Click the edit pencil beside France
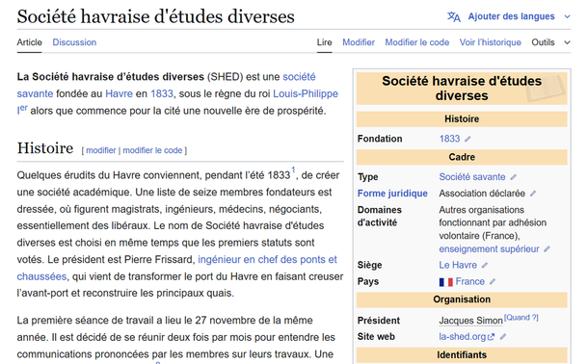 [x=493, y=281]
